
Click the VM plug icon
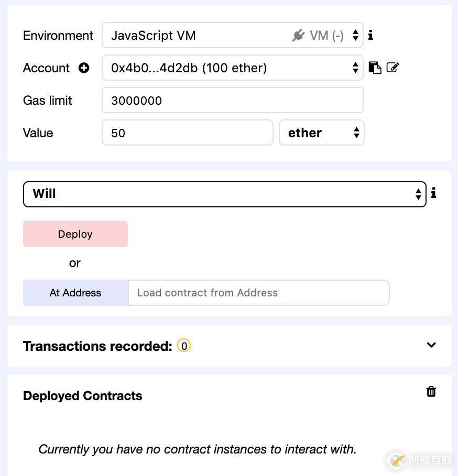[299, 36]
